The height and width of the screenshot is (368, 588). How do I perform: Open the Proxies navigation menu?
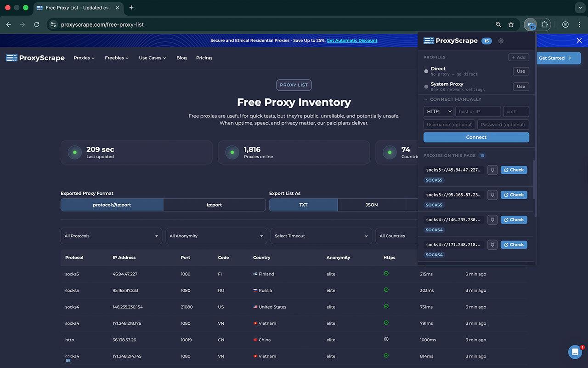[84, 58]
